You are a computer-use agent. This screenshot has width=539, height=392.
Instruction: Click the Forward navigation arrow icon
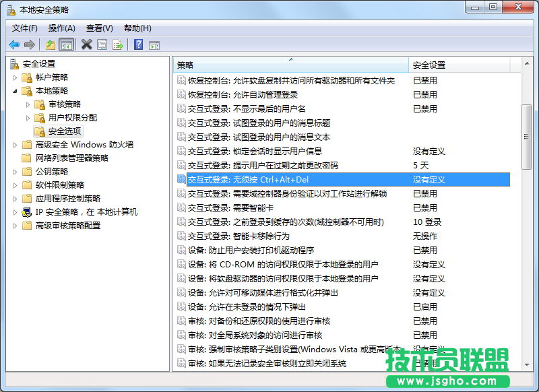pos(30,44)
